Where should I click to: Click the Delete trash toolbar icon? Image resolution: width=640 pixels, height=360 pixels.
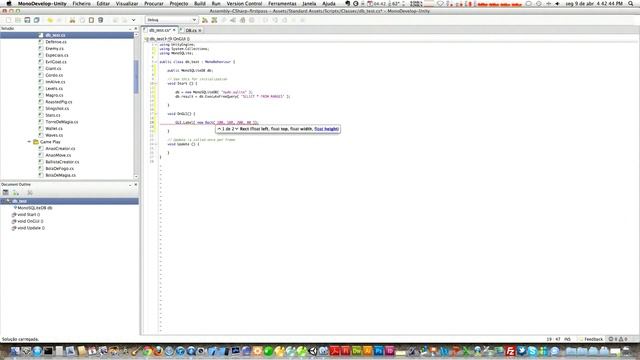coord(100,20)
